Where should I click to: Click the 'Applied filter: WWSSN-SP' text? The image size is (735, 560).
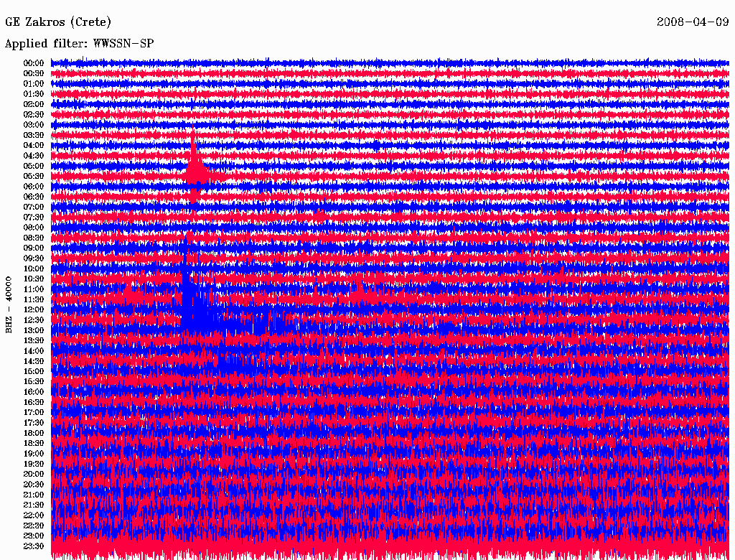(79, 44)
